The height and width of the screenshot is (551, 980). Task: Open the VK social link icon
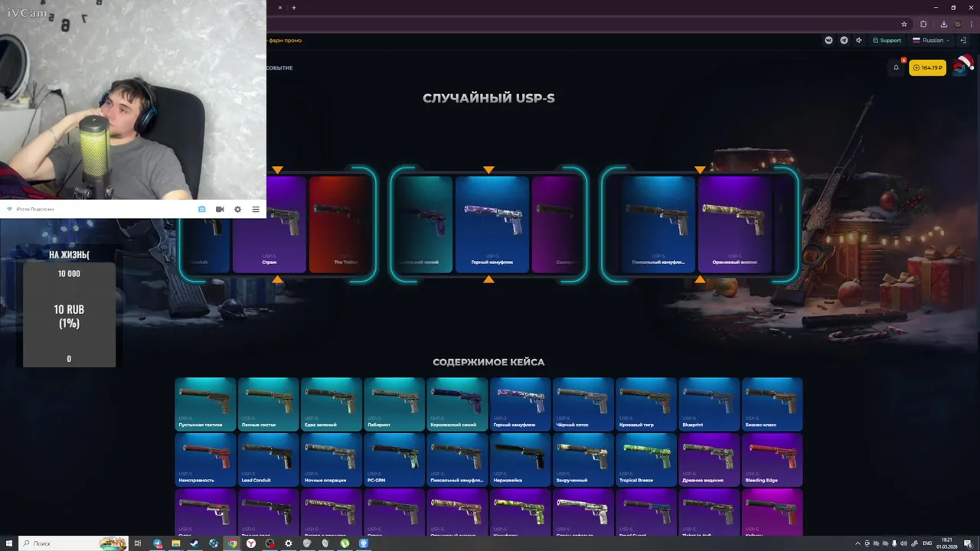pos(828,41)
